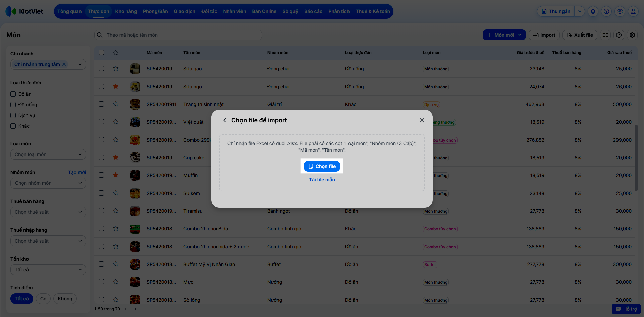Expand the Chi nhánh branch dropdown
The image size is (644, 317).
pos(80,64)
